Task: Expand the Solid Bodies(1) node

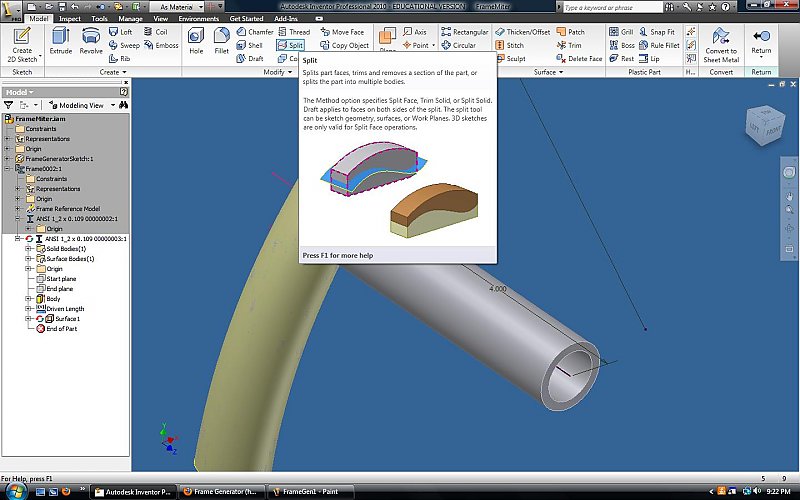Action: coord(28,248)
